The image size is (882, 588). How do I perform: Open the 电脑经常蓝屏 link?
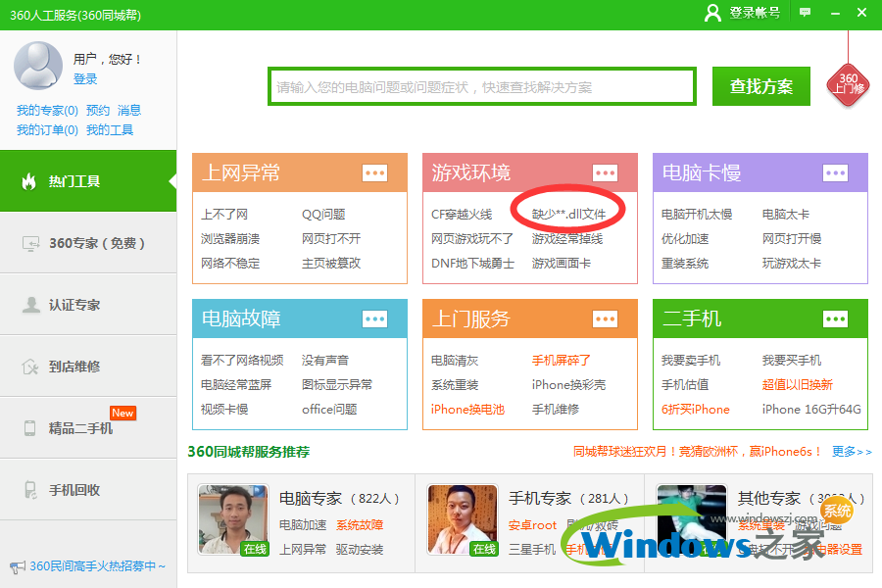point(236,385)
